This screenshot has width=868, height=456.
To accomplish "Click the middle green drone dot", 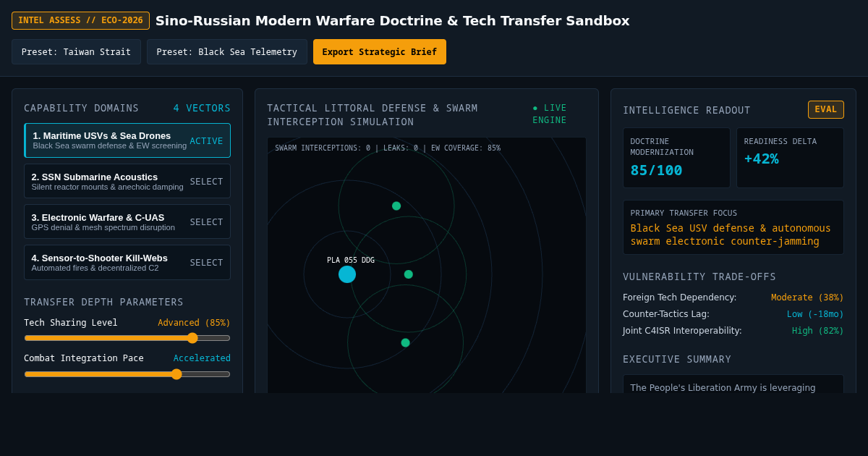I will [409, 274].
